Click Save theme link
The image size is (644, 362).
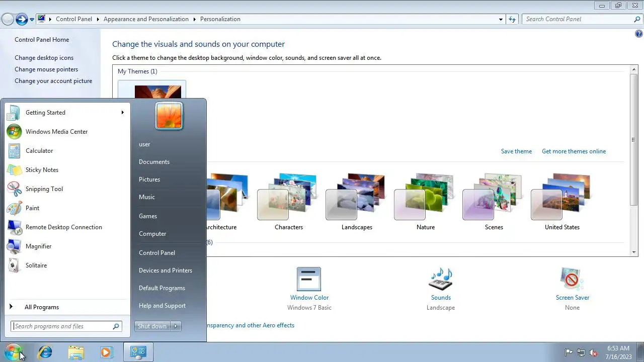pos(516,151)
